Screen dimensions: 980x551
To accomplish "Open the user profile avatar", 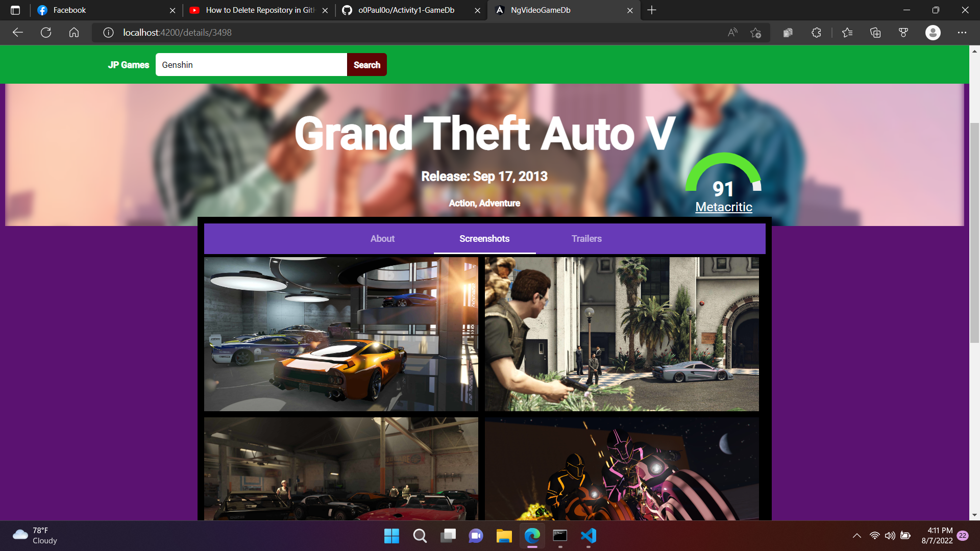I will click(933, 33).
